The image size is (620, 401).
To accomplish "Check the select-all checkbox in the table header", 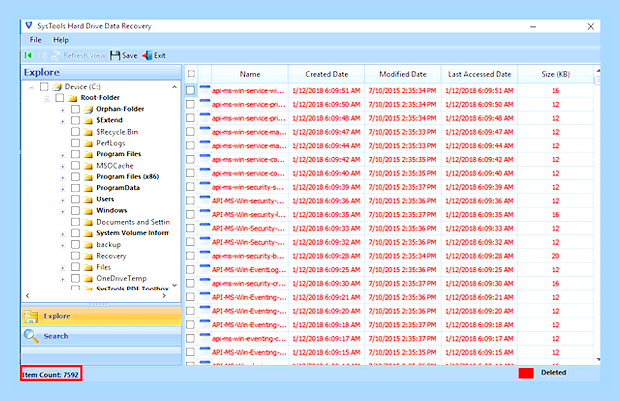I will coord(191,74).
